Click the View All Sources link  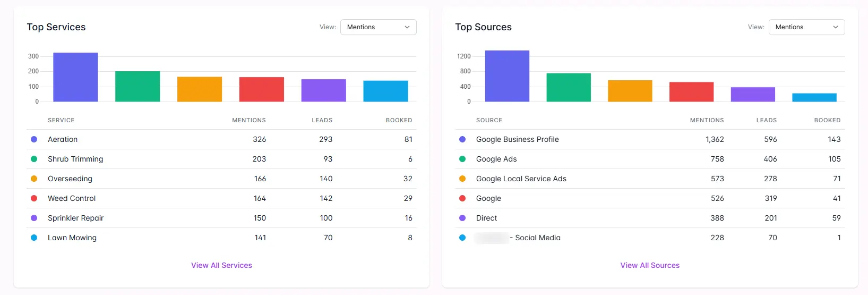[x=650, y=265]
